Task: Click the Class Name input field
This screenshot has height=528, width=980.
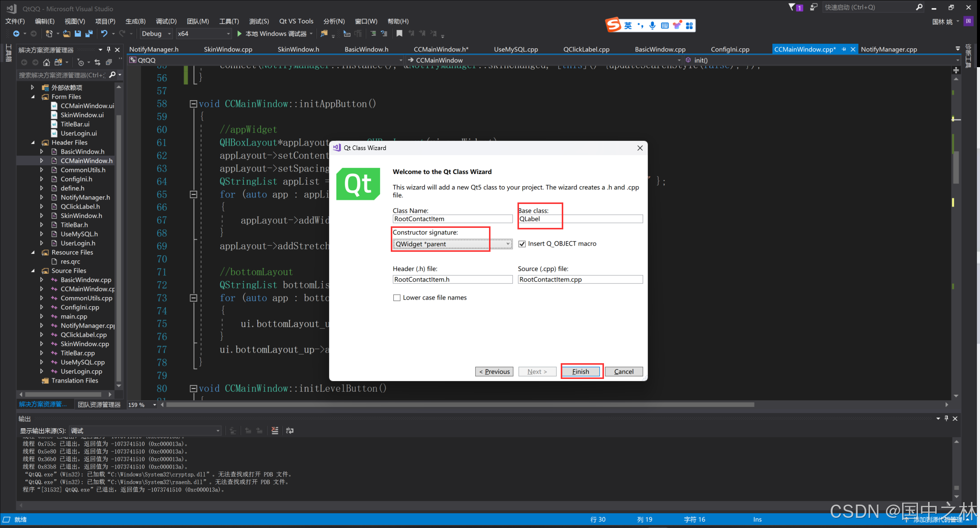Action: tap(452, 219)
